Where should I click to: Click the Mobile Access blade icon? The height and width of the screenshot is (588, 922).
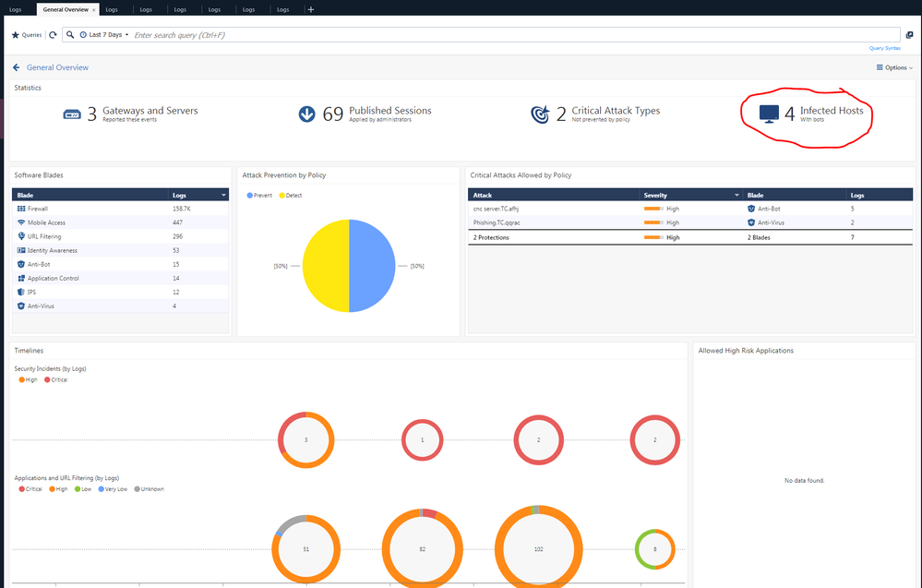point(21,222)
